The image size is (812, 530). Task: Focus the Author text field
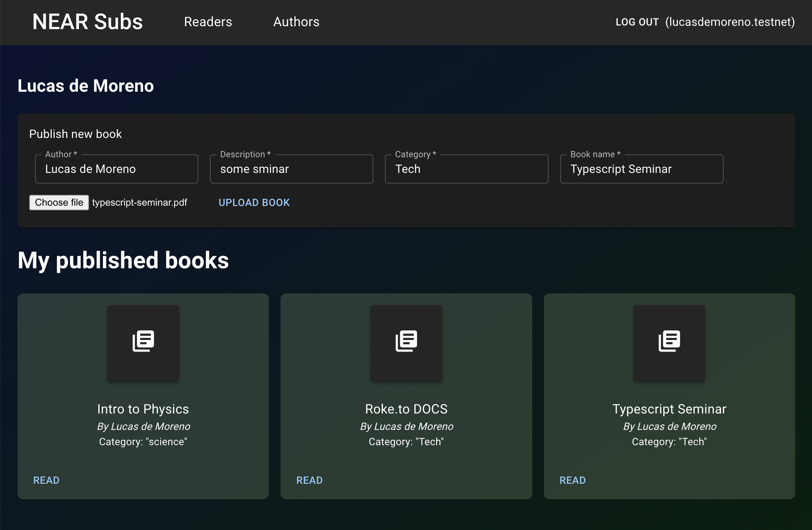pyautogui.click(x=116, y=169)
